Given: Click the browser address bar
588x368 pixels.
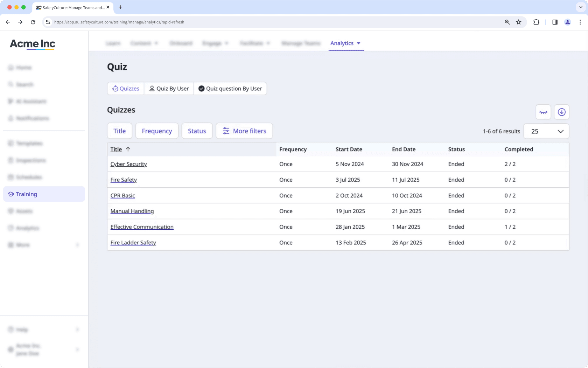Looking at the screenshot, I should [x=119, y=22].
